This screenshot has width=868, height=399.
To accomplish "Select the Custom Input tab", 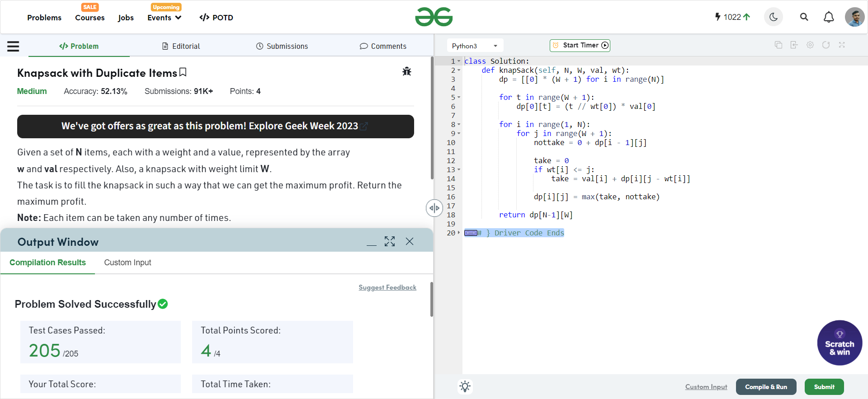I will click(127, 263).
